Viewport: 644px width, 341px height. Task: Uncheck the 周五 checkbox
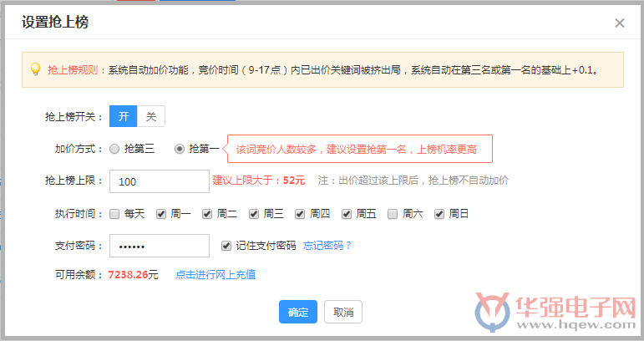[x=347, y=214]
